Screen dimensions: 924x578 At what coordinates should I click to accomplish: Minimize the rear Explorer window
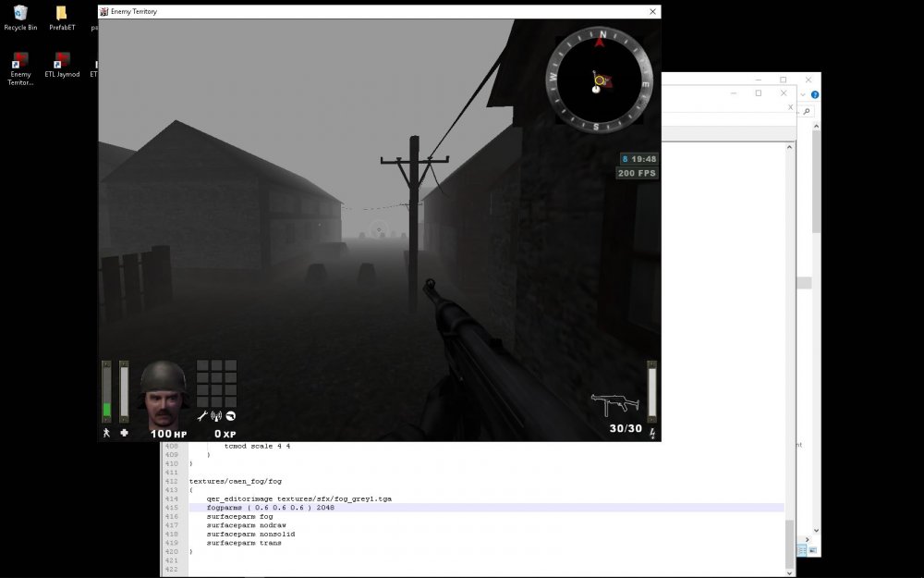(759, 80)
